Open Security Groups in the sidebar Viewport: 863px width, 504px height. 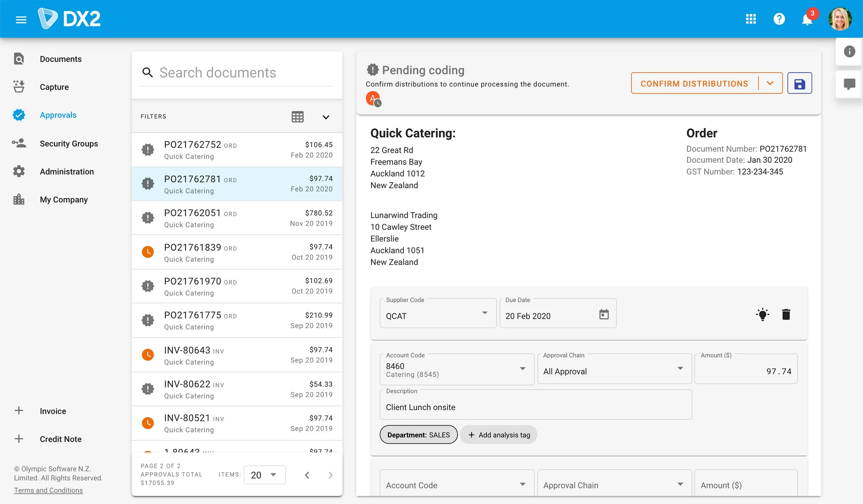point(69,144)
